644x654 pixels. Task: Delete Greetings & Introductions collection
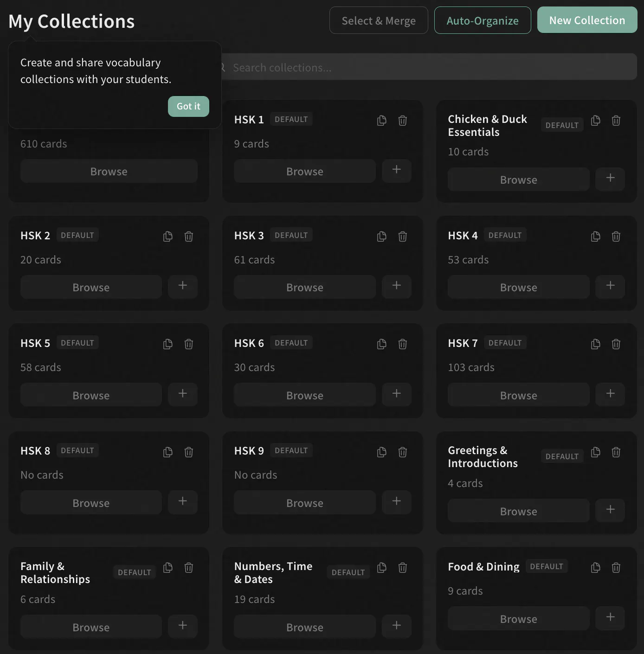[x=616, y=452]
